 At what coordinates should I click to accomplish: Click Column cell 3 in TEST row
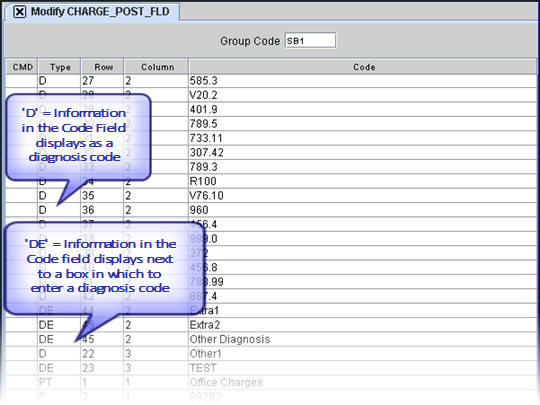pyautogui.click(x=156, y=368)
